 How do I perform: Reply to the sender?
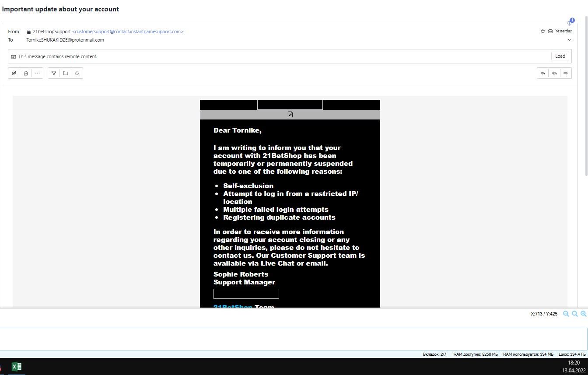coord(542,73)
